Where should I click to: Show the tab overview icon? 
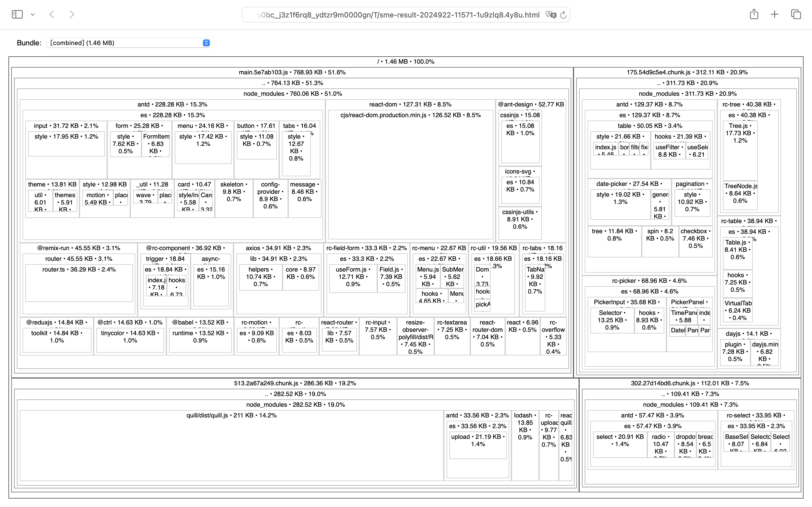pyautogui.click(x=796, y=14)
